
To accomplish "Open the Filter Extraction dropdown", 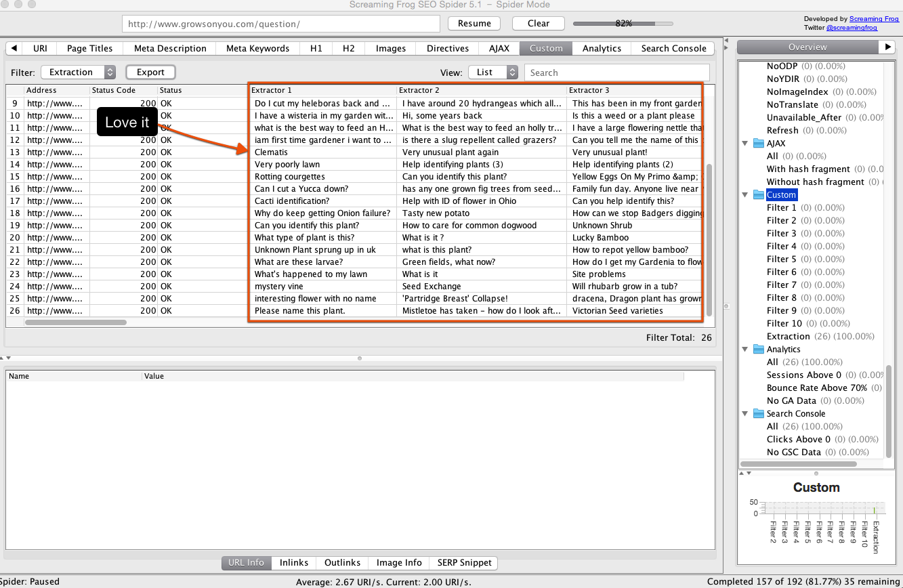I will [x=78, y=72].
